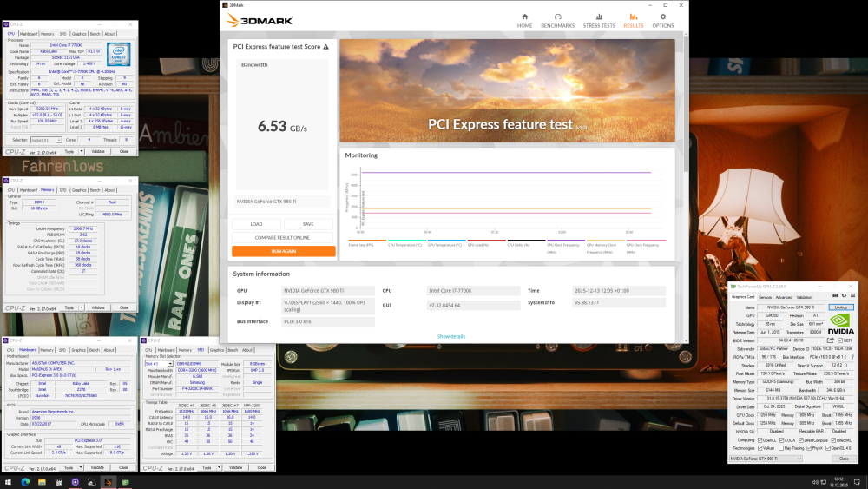Screen dimensions: 868x489
Task: Expand Tools arrow in the CPU-Z SPD window
Action: tap(220, 467)
